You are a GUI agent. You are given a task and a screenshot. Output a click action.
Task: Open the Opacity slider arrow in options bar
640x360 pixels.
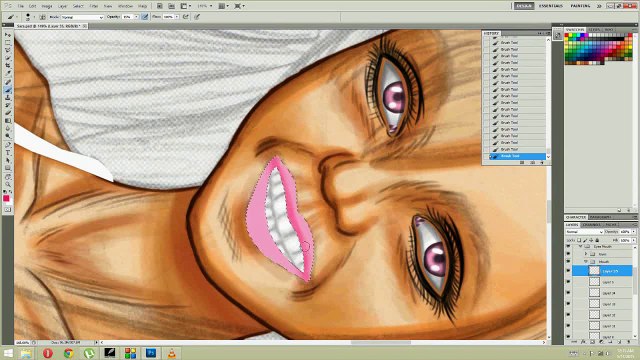pos(136,17)
